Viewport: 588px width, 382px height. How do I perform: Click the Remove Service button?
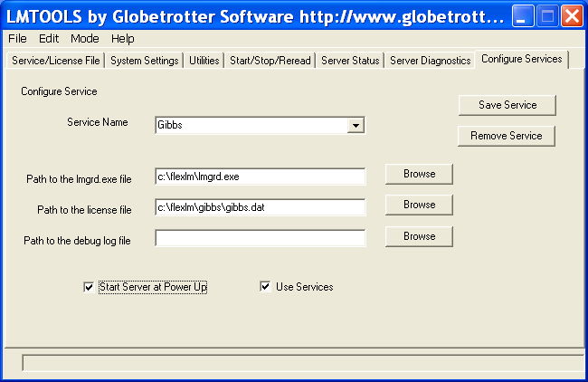click(507, 136)
